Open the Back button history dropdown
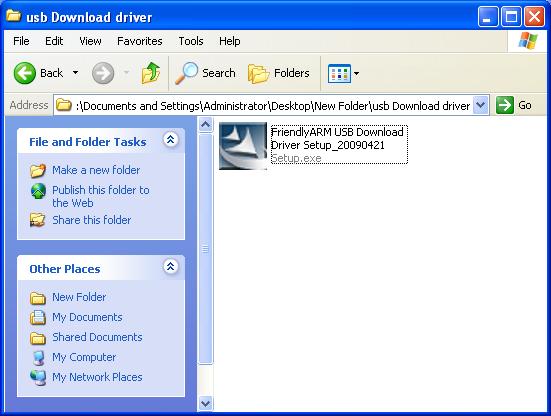The image size is (551, 416). [x=75, y=73]
